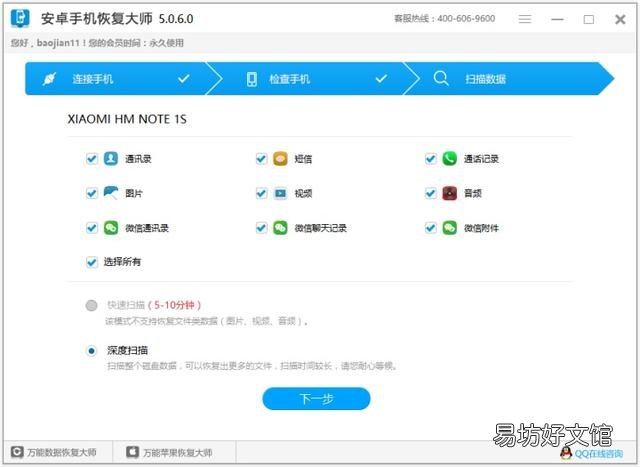Screen dimensions: 640x467
Task: Uncheck the 微信通讯录 checkbox
Action: [x=92, y=227]
